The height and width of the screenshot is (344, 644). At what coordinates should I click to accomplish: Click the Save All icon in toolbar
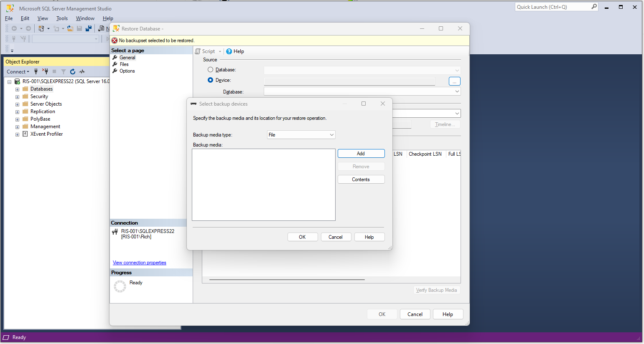[89, 28]
